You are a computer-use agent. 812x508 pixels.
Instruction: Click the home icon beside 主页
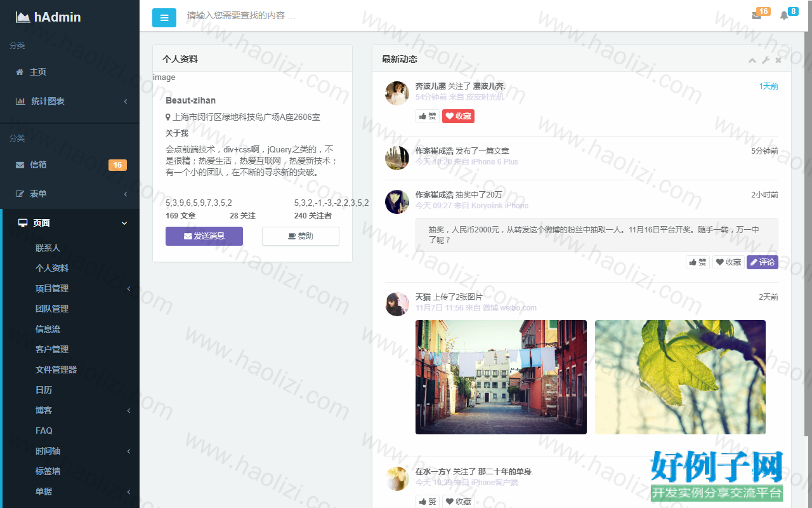[20, 72]
